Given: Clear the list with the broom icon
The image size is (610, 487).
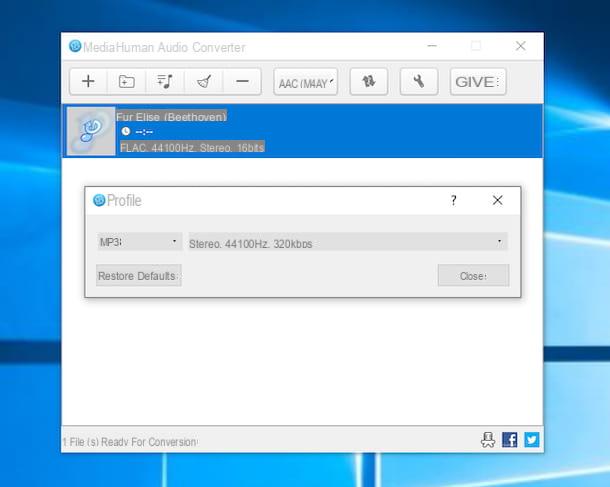Looking at the screenshot, I should (204, 82).
